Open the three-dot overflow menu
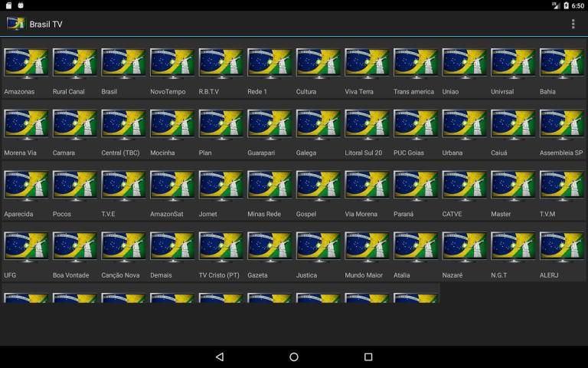Screen dimensions: 588x368 tap(573, 24)
